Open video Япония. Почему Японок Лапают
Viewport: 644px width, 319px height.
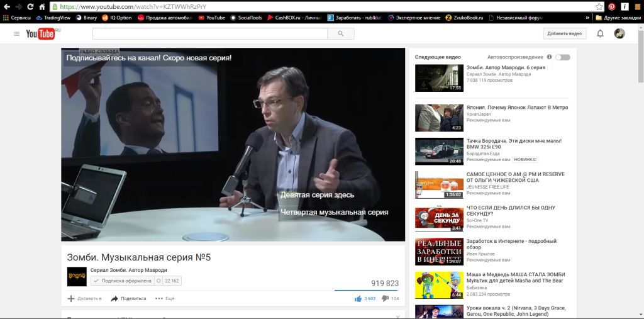[x=517, y=108]
